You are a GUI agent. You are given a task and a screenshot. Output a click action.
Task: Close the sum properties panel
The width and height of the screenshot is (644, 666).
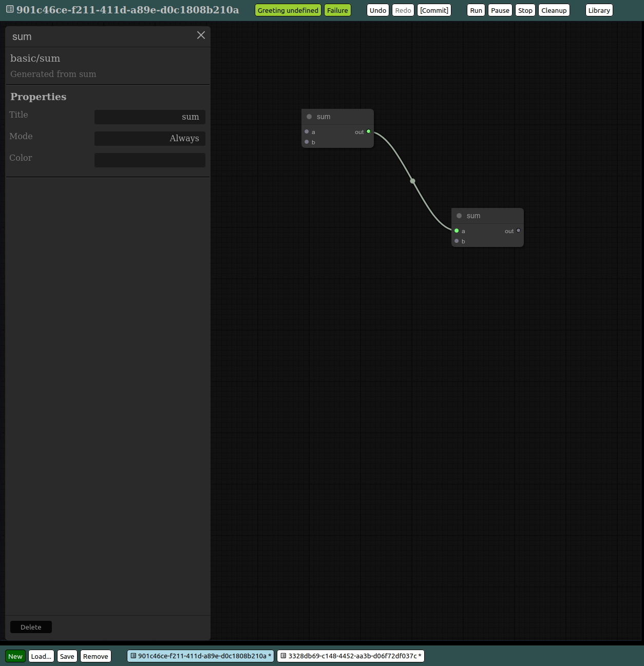[201, 35]
